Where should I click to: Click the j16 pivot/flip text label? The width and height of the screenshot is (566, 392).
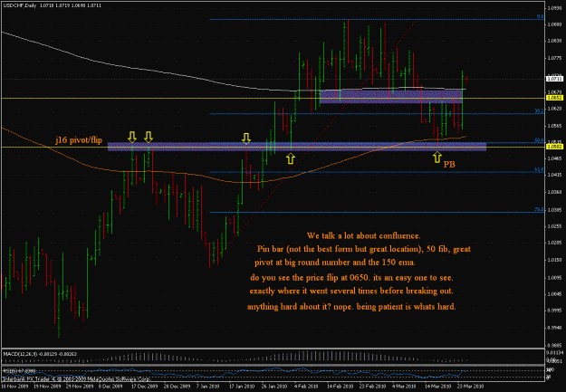pyautogui.click(x=79, y=140)
